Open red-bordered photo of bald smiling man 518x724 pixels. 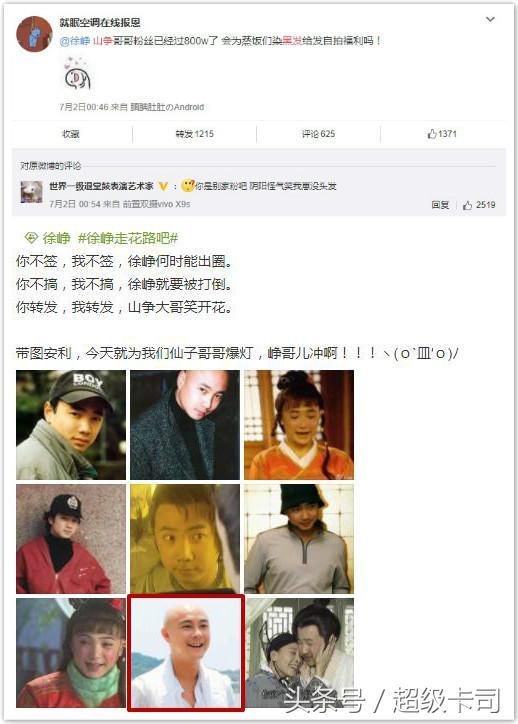tap(185, 652)
